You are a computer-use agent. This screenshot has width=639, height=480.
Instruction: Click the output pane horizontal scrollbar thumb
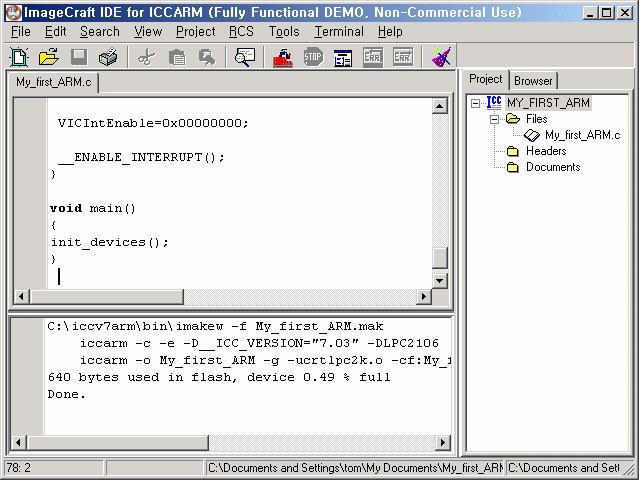coord(118,443)
